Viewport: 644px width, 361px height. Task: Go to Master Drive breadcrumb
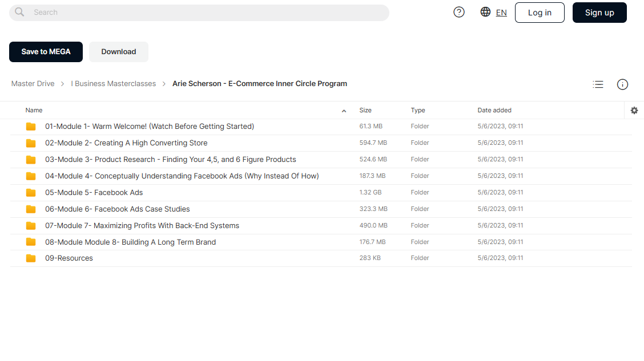[x=33, y=84]
